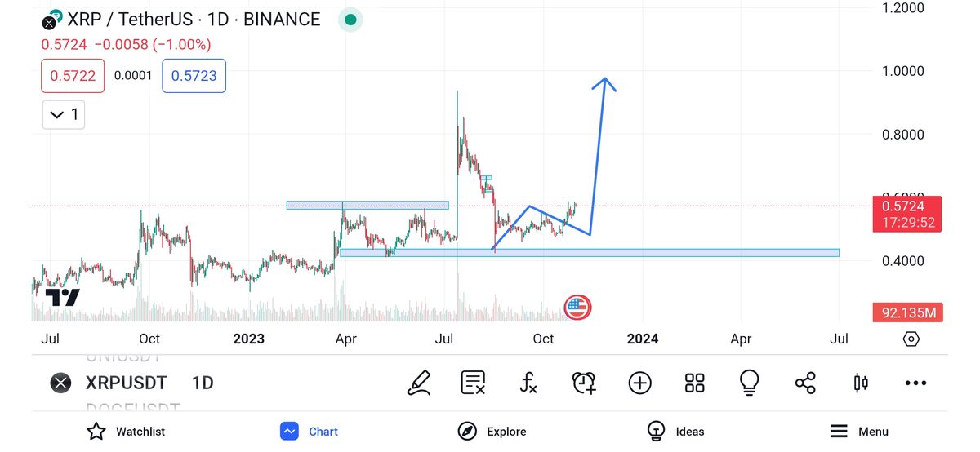980x452 pixels.
Task: Switch to the Explore tab
Action: 492,432
